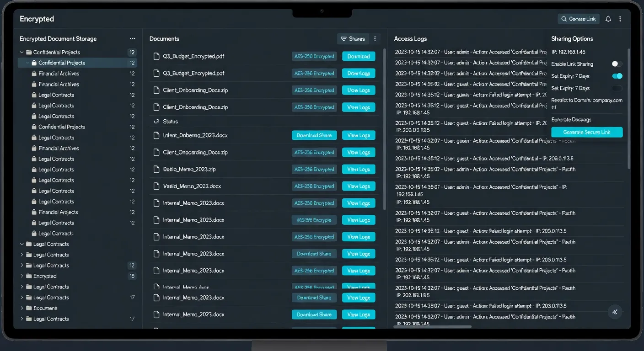The image size is (644, 351).
Task: Select the Generate Doctrags option in Sharing Options
Action: [571, 120]
